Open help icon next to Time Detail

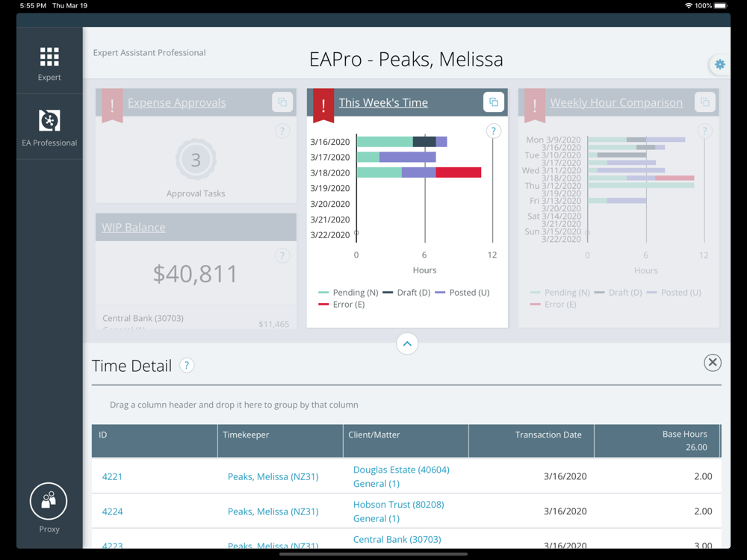pos(187,366)
